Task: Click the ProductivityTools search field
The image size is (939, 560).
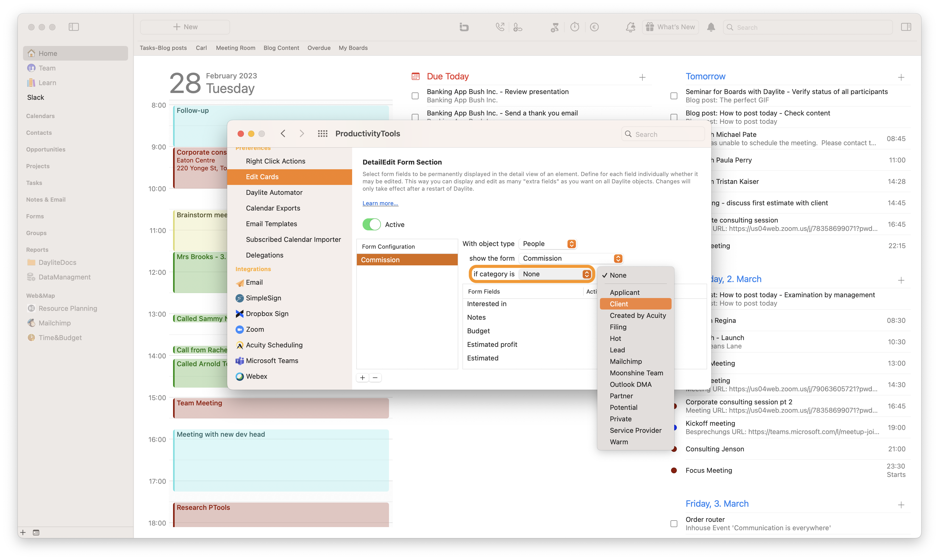Action: pos(663,134)
